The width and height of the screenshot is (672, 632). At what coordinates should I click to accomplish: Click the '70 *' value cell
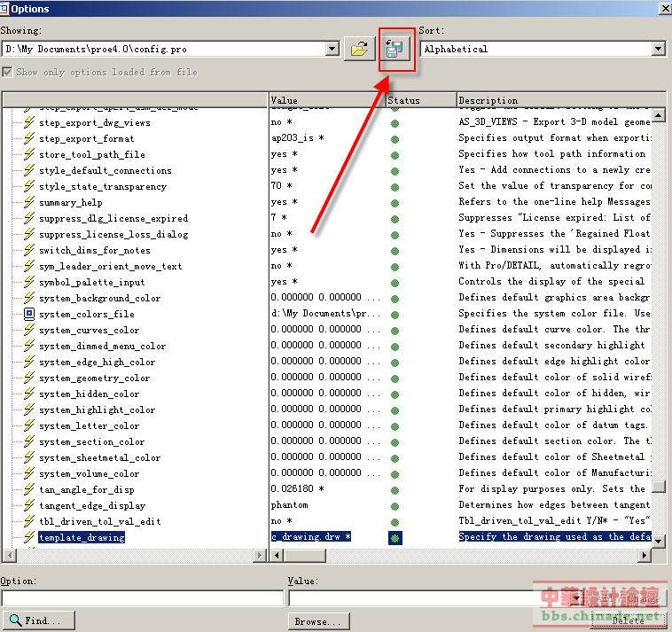click(x=282, y=186)
